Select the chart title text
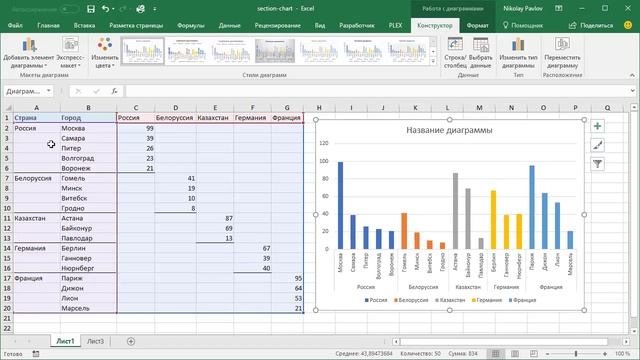This screenshot has width=640, height=360. (449, 130)
